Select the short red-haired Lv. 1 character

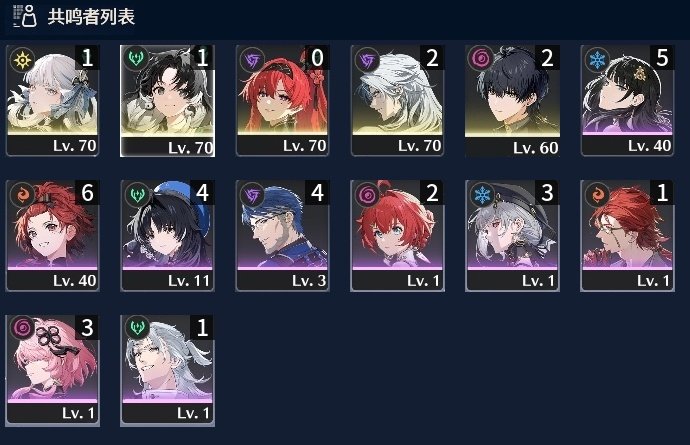click(x=398, y=235)
